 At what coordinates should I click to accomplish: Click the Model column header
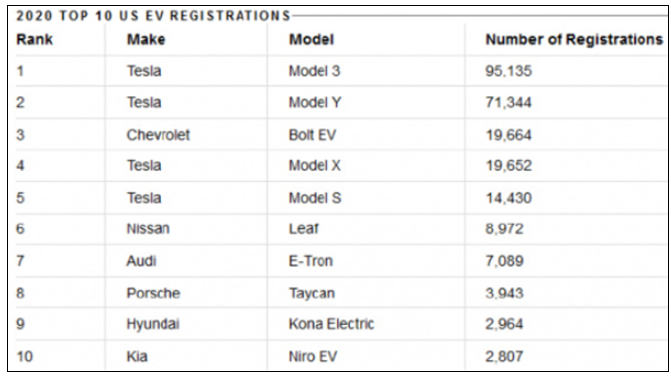click(x=311, y=40)
